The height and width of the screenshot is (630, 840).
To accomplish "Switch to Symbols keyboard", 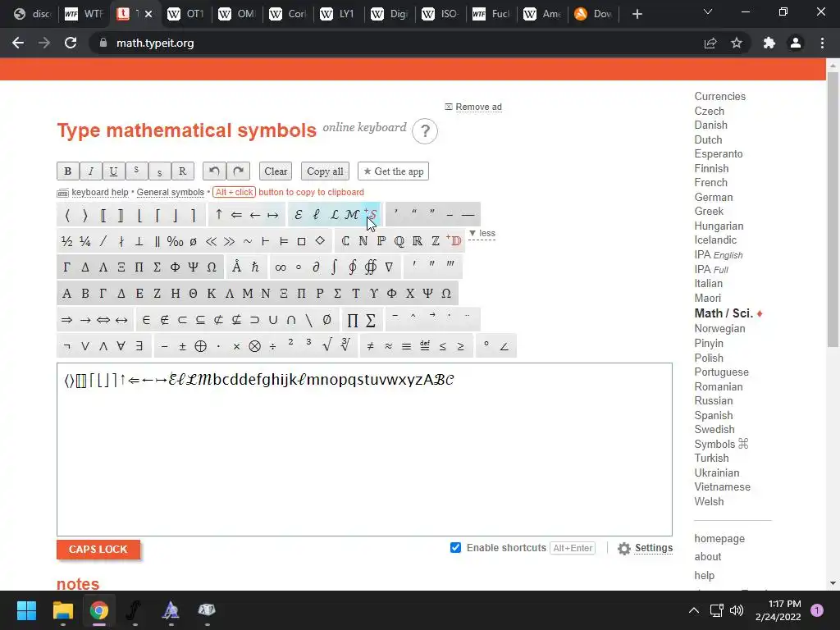I will tap(721, 444).
